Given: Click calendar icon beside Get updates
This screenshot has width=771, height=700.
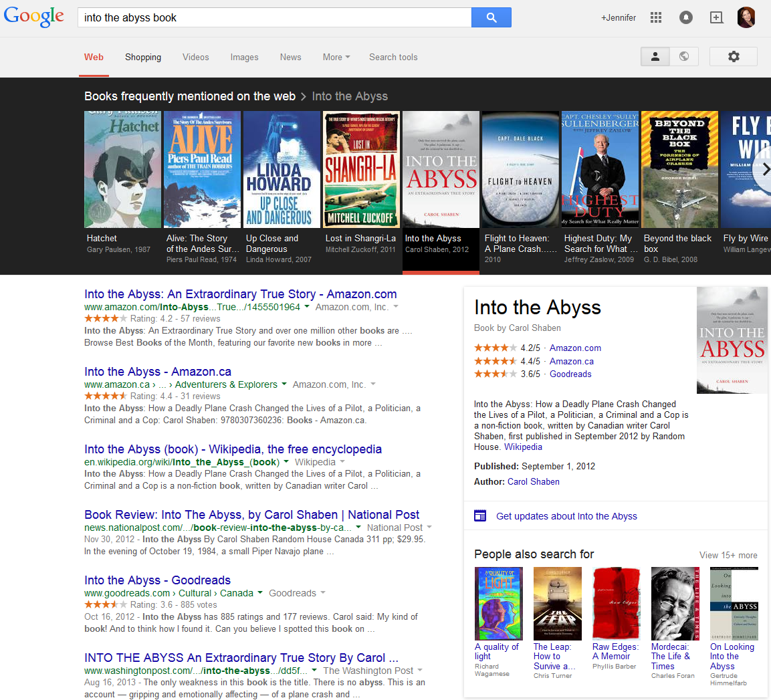Looking at the screenshot, I should (x=480, y=515).
